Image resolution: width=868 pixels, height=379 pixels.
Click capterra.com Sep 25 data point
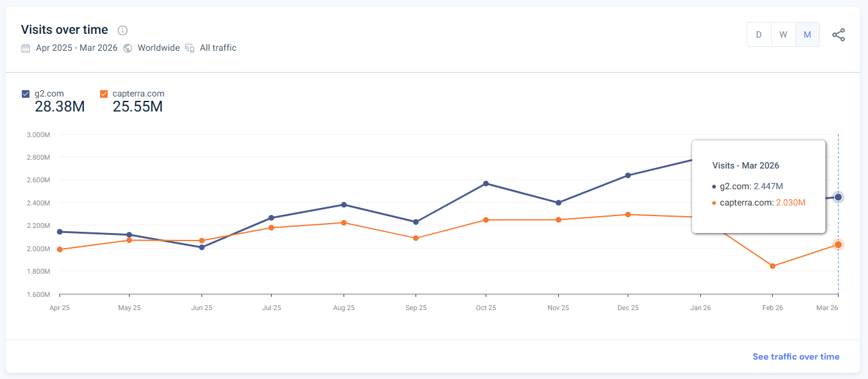point(416,238)
